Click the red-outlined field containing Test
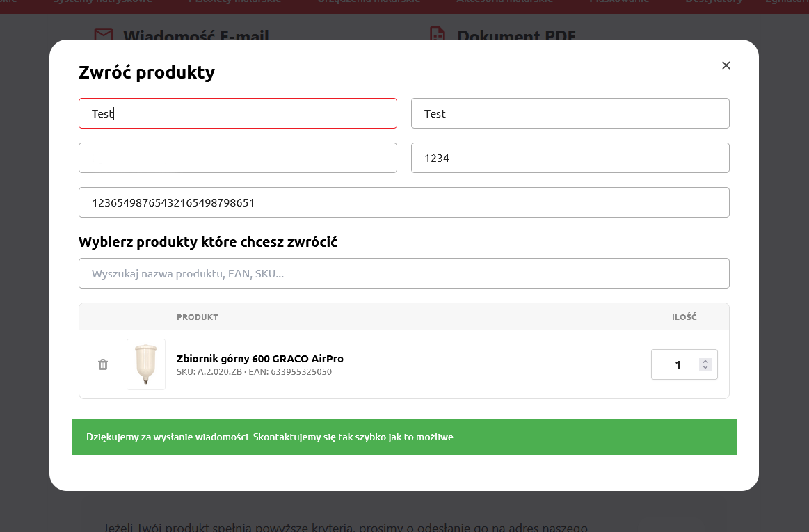 point(238,113)
